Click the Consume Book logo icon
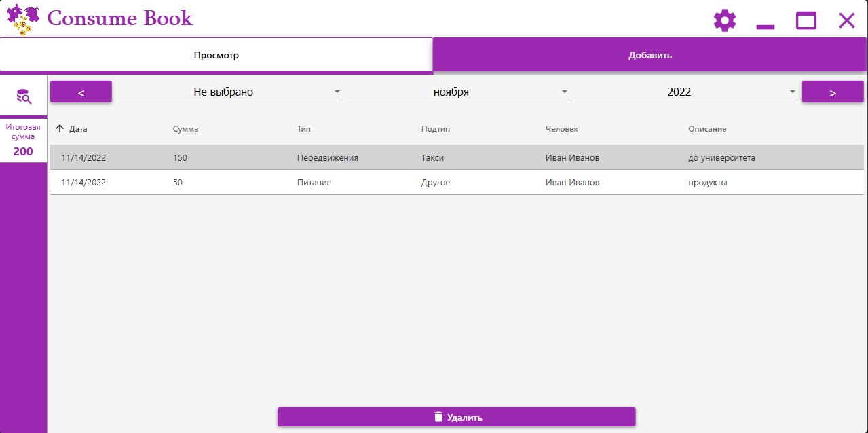The width and height of the screenshot is (868, 433). click(x=22, y=20)
